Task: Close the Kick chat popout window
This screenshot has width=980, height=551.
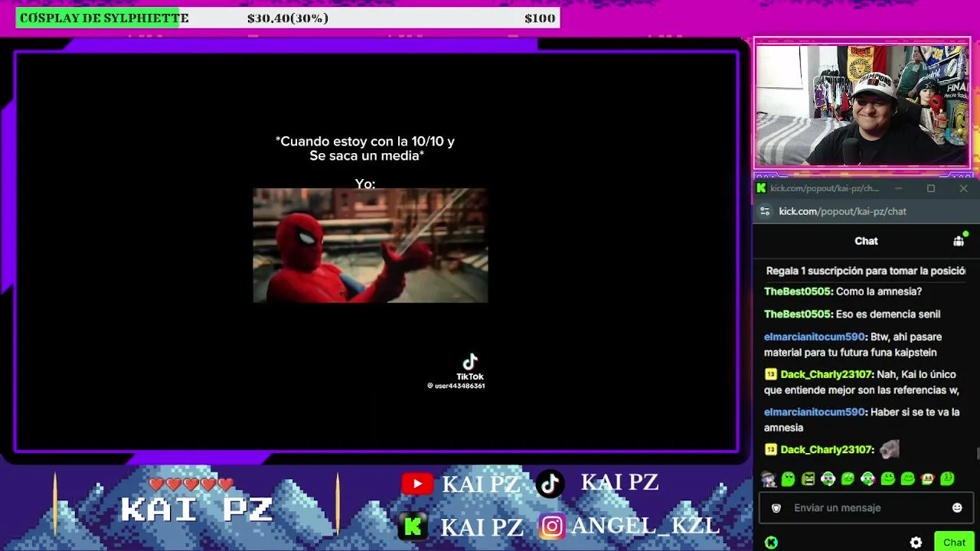Action: point(963,188)
